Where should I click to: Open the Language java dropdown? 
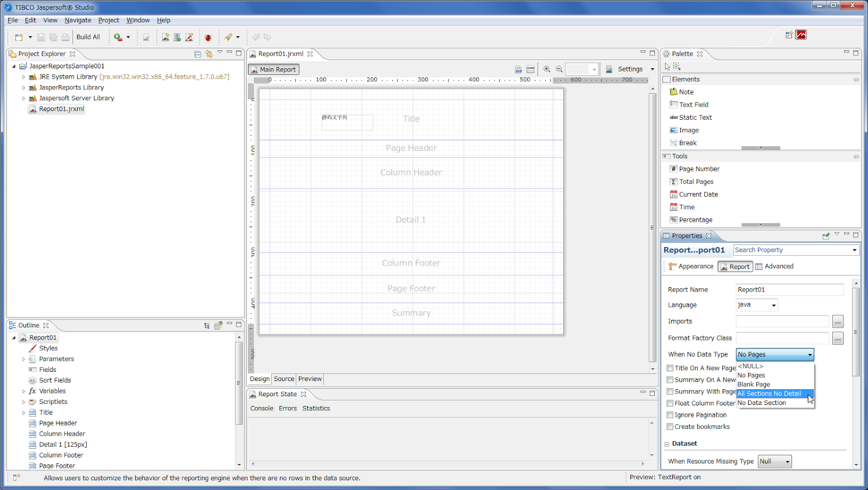pyautogui.click(x=757, y=305)
